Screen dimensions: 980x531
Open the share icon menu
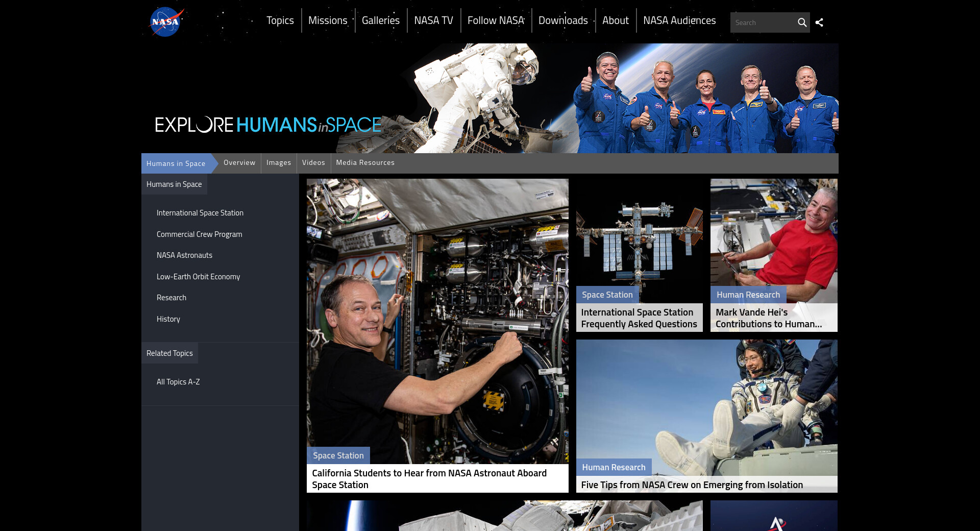tap(819, 22)
